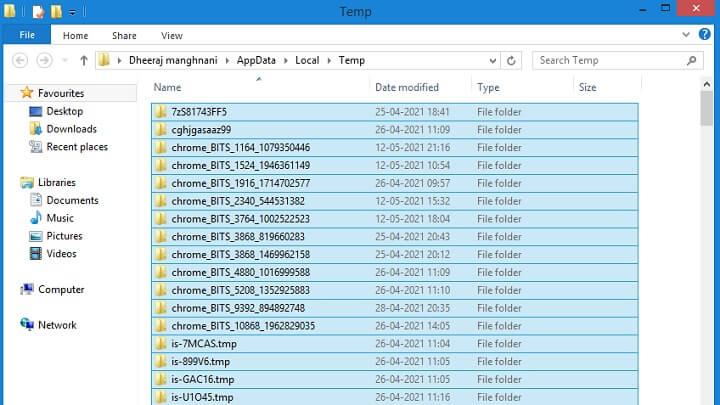Open Desktop from the navigation pane

64,111
